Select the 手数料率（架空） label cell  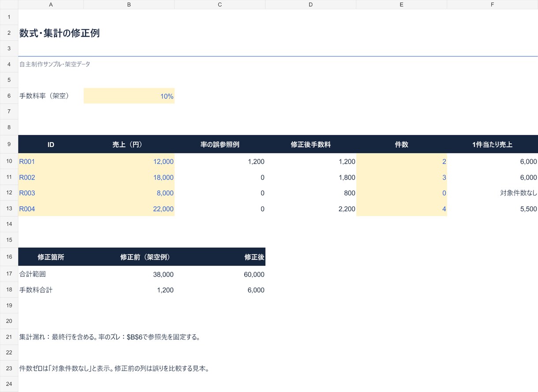point(51,96)
